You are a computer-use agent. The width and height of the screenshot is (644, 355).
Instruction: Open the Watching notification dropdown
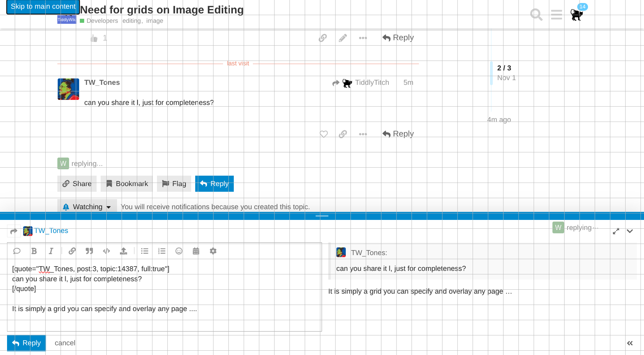[x=87, y=207]
